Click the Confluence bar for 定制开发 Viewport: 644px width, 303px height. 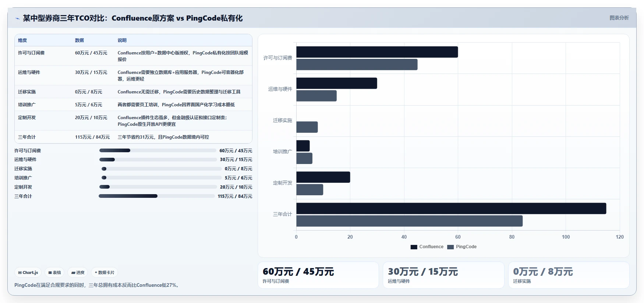[323, 177]
